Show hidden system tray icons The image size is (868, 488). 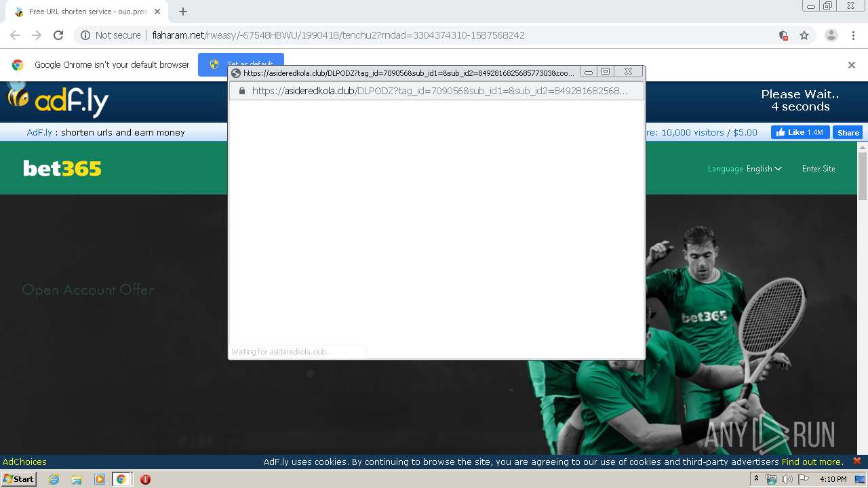757,479
